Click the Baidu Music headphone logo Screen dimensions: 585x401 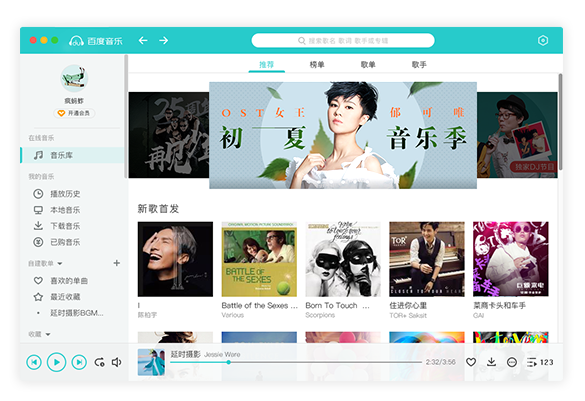pyautogui.click(x=76, y=41)
